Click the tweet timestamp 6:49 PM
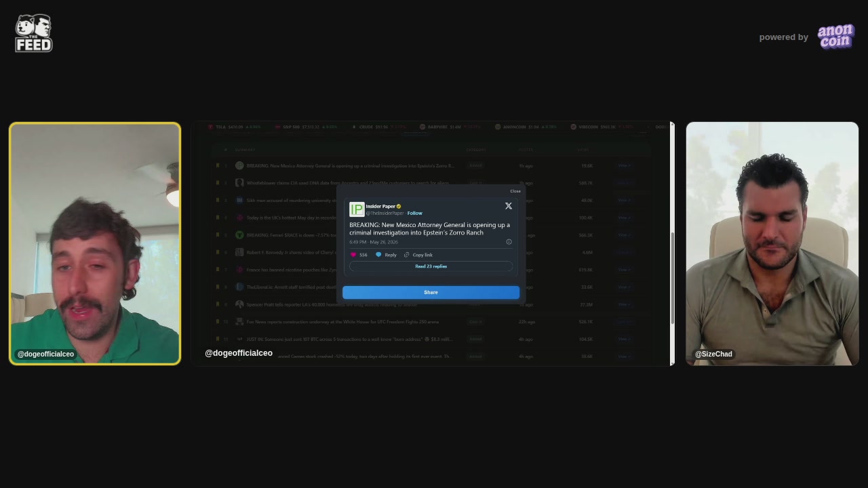 click(x=374, y=242)
